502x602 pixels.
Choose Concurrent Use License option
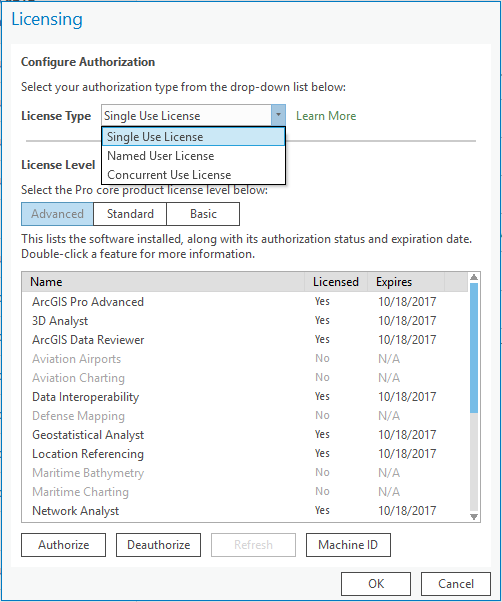point(193,175)
